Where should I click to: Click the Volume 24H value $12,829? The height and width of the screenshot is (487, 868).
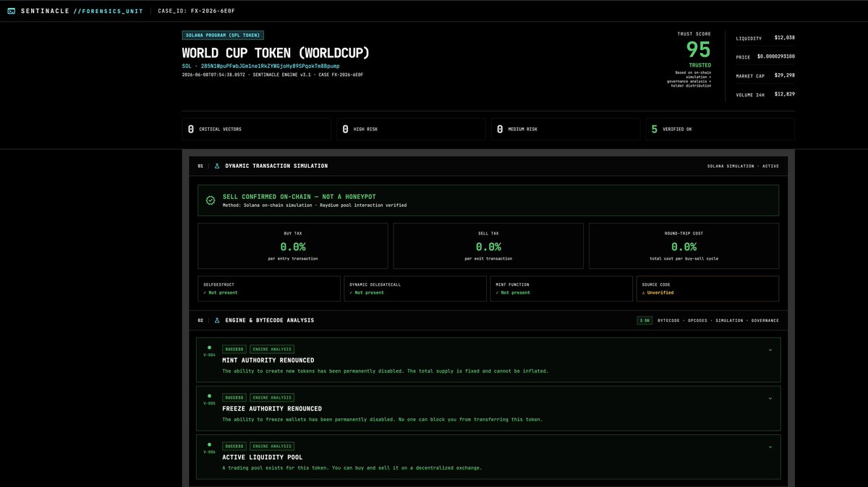click(785, 94)
